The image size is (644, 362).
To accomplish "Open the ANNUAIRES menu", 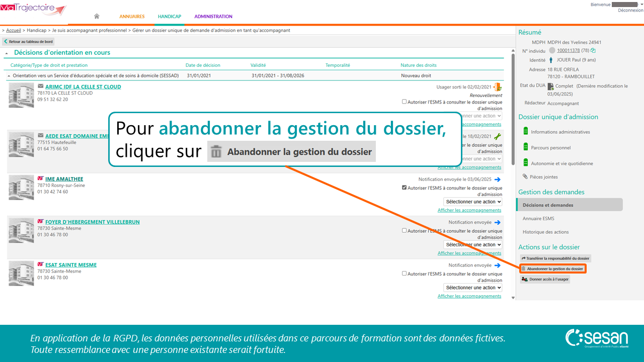I will [132, 17].
